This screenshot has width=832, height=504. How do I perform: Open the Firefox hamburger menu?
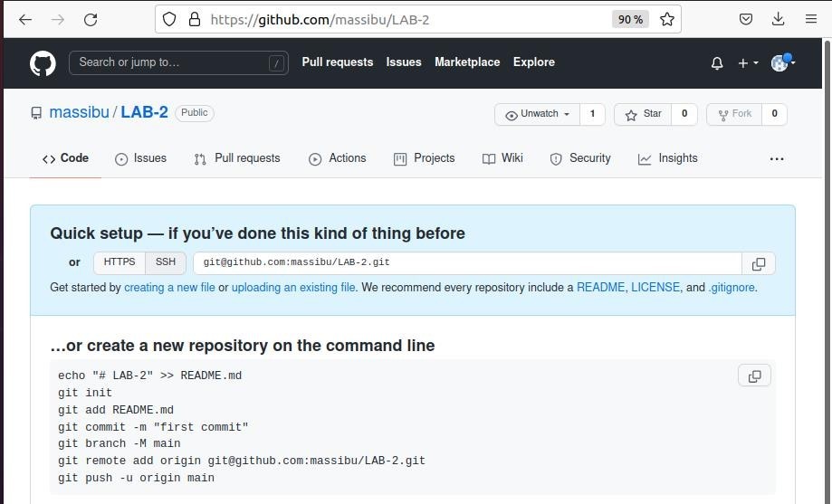tap(811, 20)
